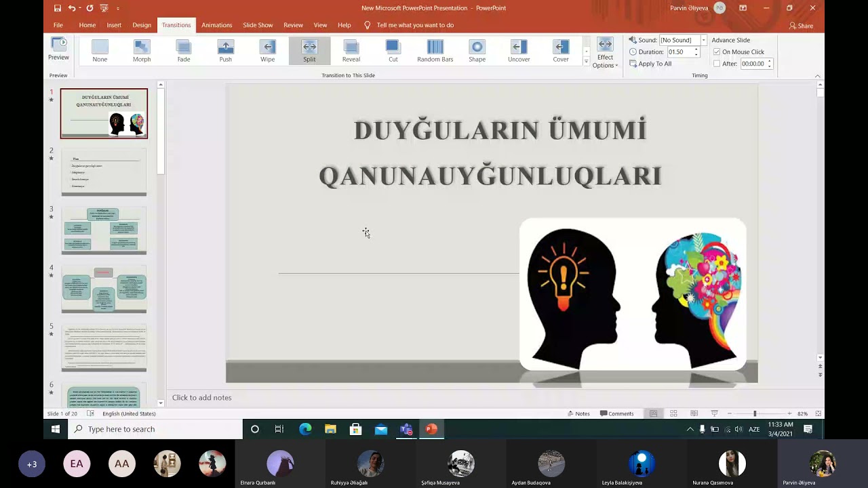Toggle the Notes pane button
868x488 pixels.
578,413
